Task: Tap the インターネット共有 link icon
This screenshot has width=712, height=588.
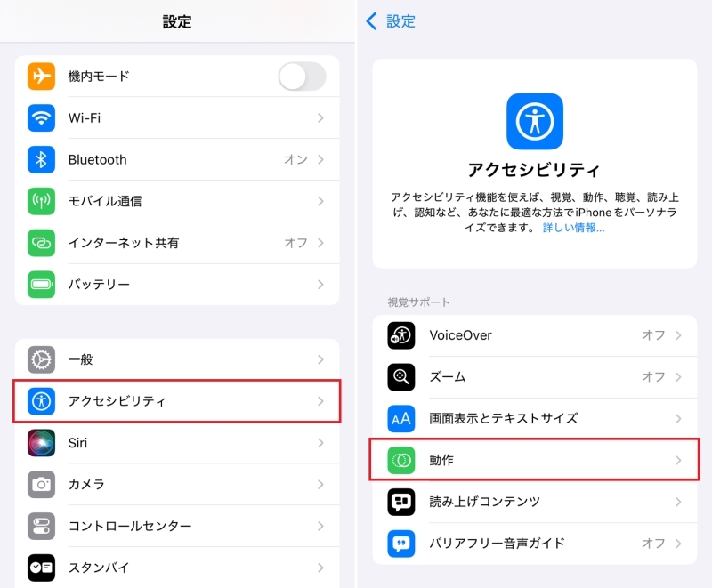Action: [41, 243]
